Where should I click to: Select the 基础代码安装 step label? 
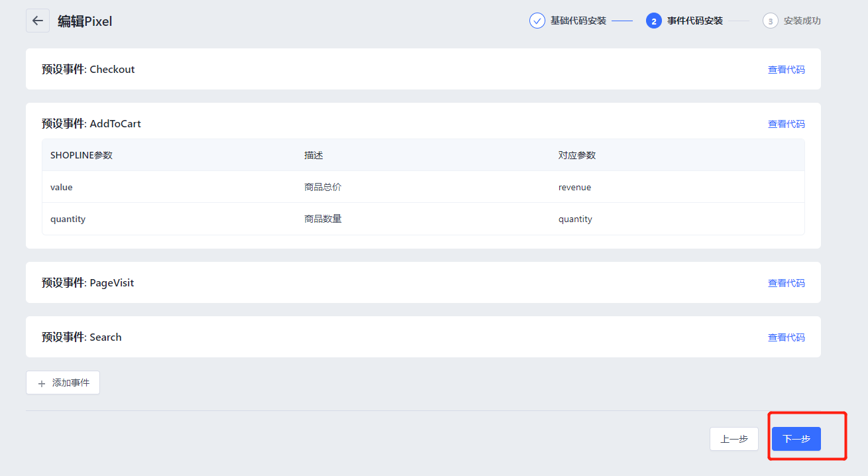578,21
